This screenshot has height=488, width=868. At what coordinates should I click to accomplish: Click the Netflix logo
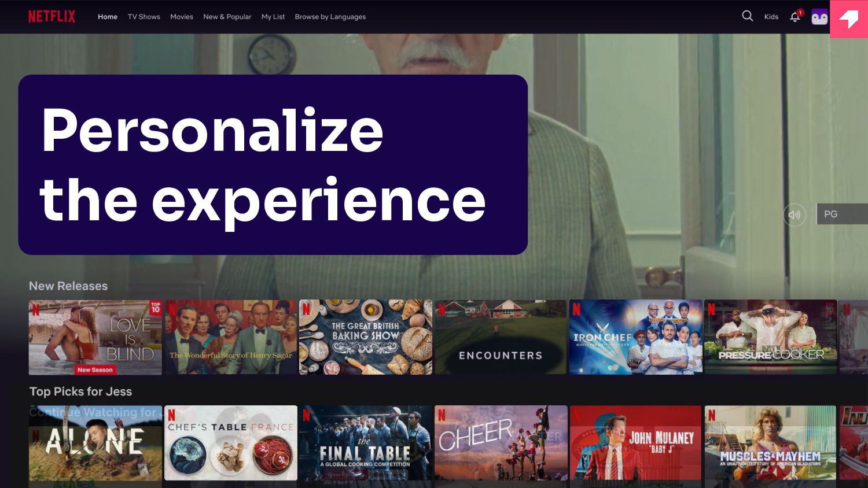(52, 16)
